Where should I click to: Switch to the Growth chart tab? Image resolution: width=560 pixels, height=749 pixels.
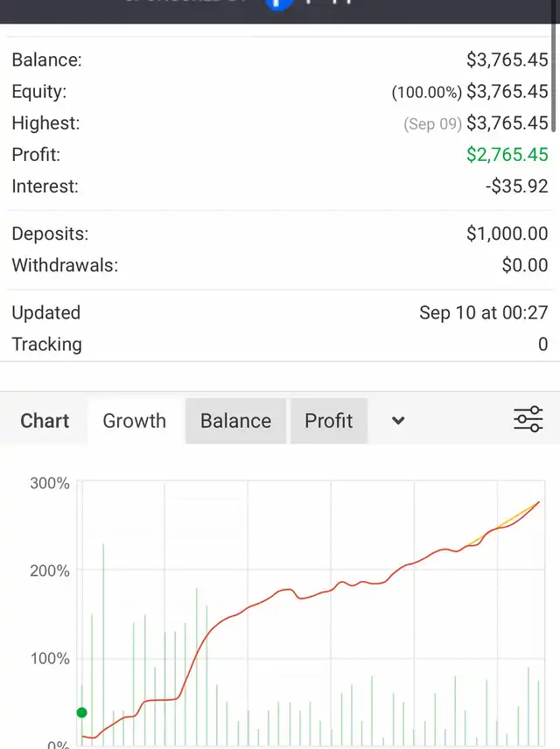[x=134, y=421]
